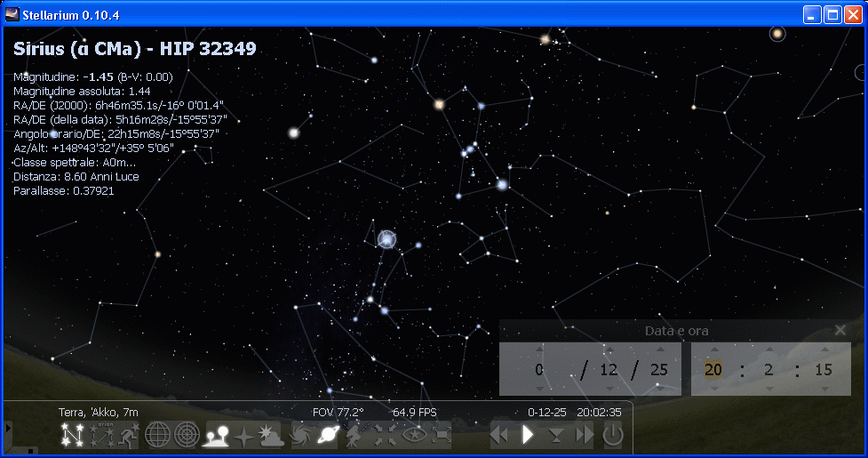Decrease the hour value 20

(714, 389)
